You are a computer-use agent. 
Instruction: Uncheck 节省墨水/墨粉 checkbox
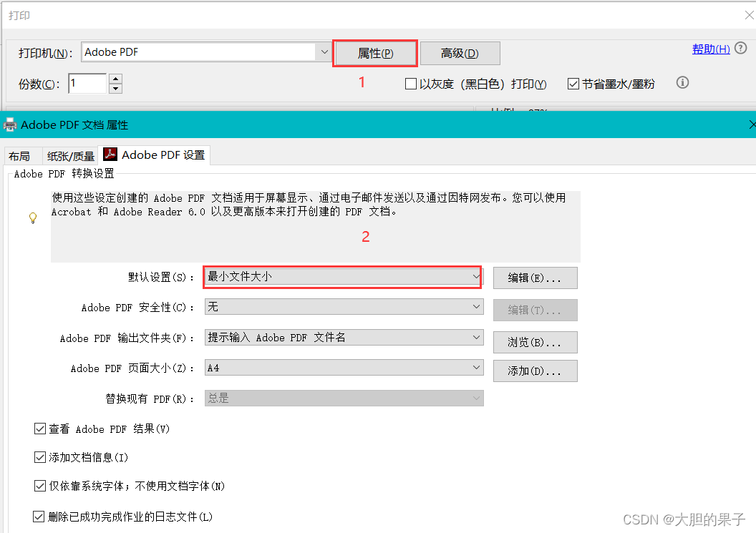click(573, 84)
